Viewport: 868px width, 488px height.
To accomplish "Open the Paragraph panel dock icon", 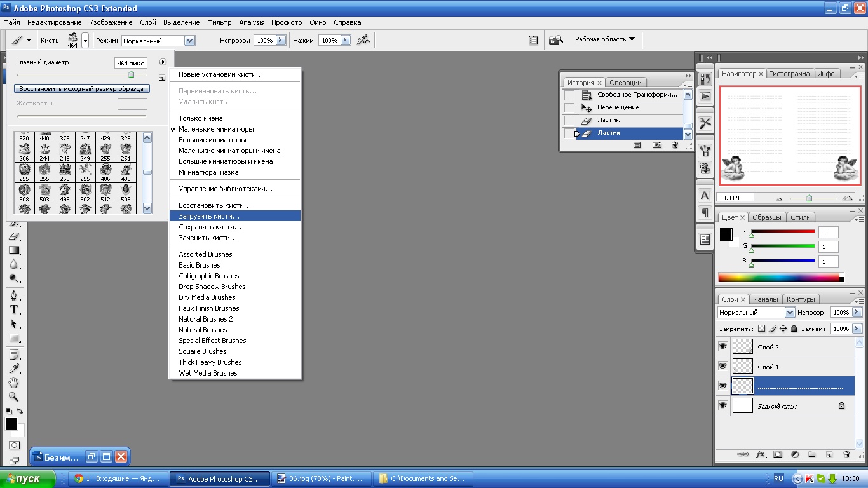I will 705,212.
